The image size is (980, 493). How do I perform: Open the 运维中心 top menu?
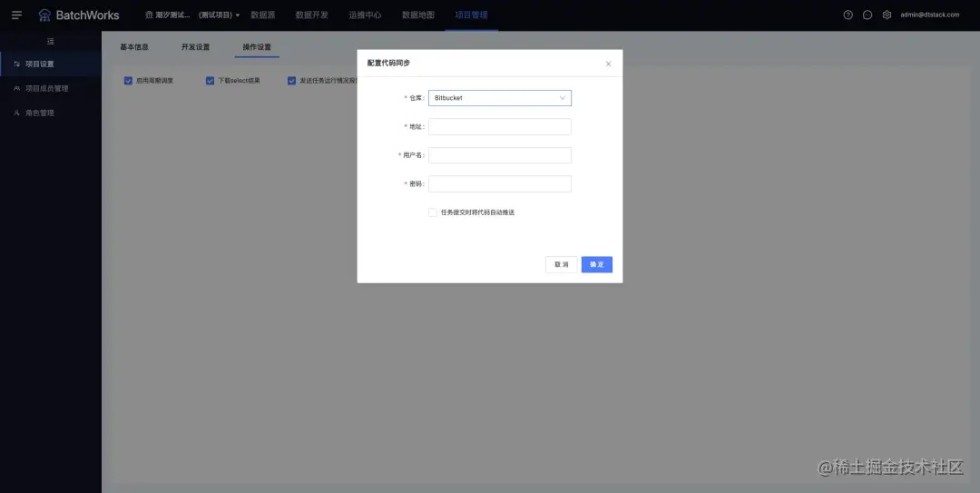coord(365,15)
